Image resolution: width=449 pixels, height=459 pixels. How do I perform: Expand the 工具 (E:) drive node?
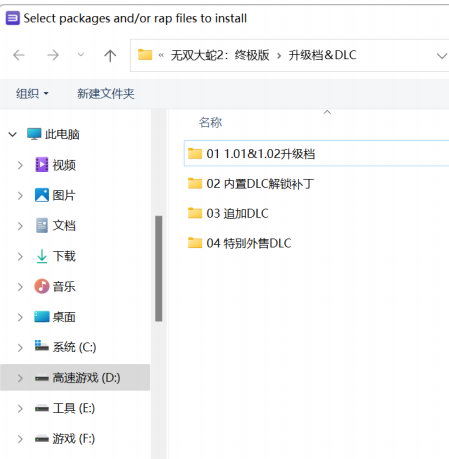20,408
